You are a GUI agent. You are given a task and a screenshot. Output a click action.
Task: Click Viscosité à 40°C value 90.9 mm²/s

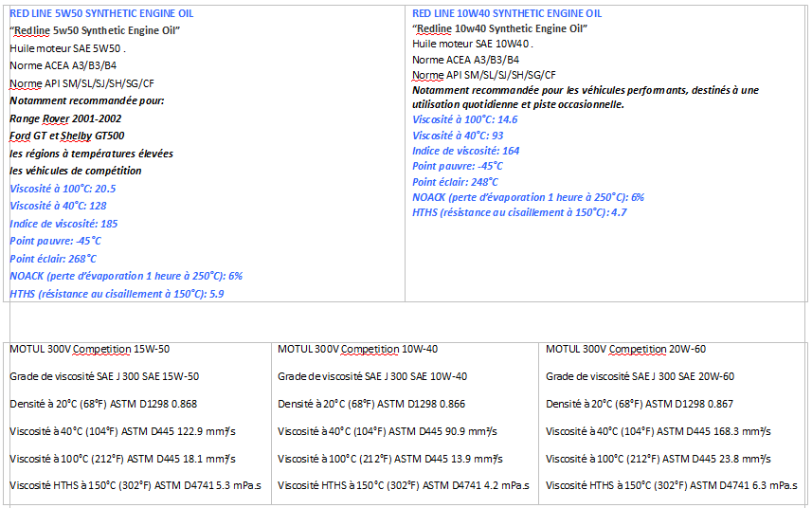388,431
